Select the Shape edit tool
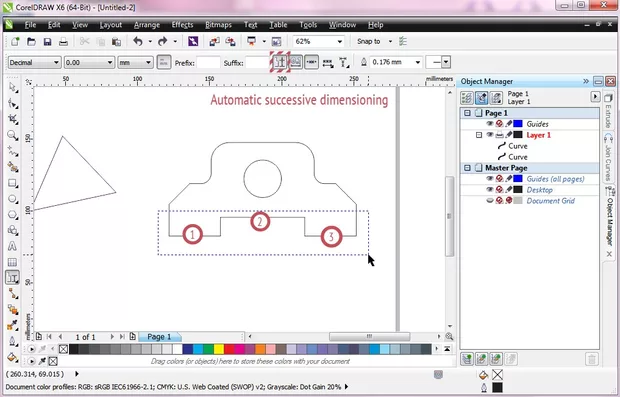The image size is (620, 397). coord(13,104)
